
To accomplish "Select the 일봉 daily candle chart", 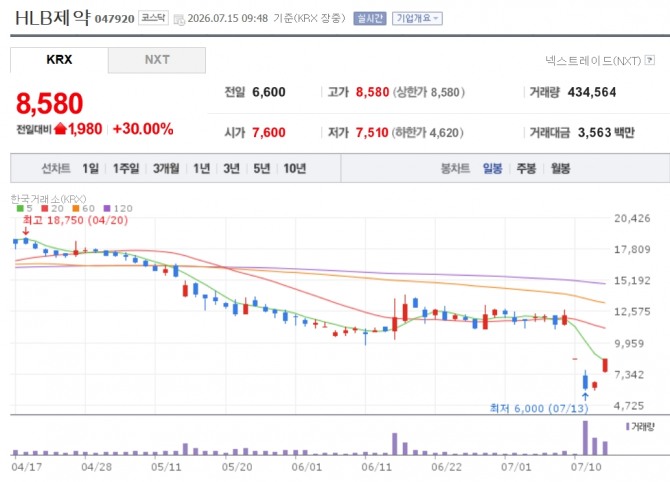I will click(x=492, y=168).
